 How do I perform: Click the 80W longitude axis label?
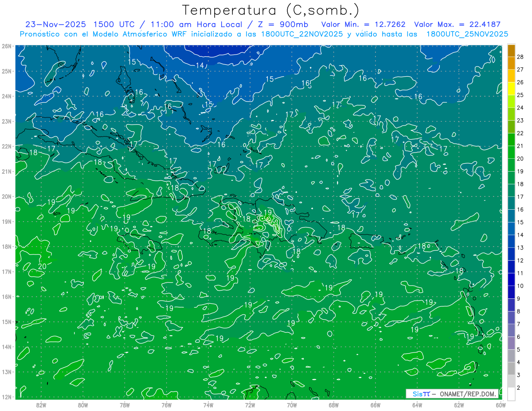pos(83,405)
